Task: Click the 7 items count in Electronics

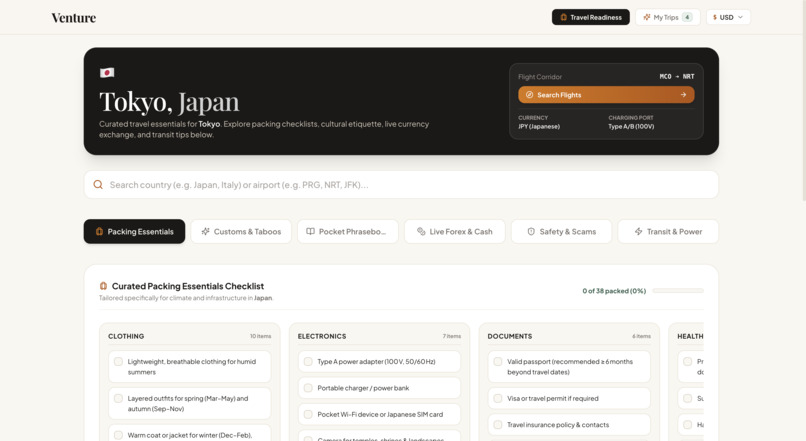Action: coord(452,336)
